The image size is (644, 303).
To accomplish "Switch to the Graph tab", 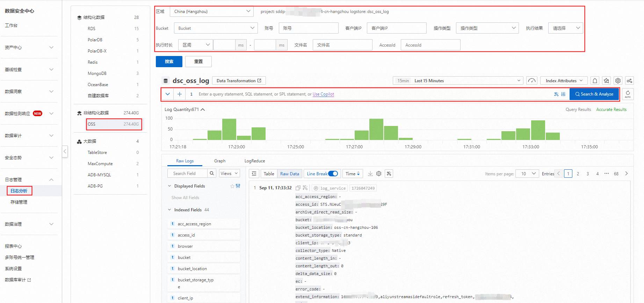I will (x=220, y=161).
